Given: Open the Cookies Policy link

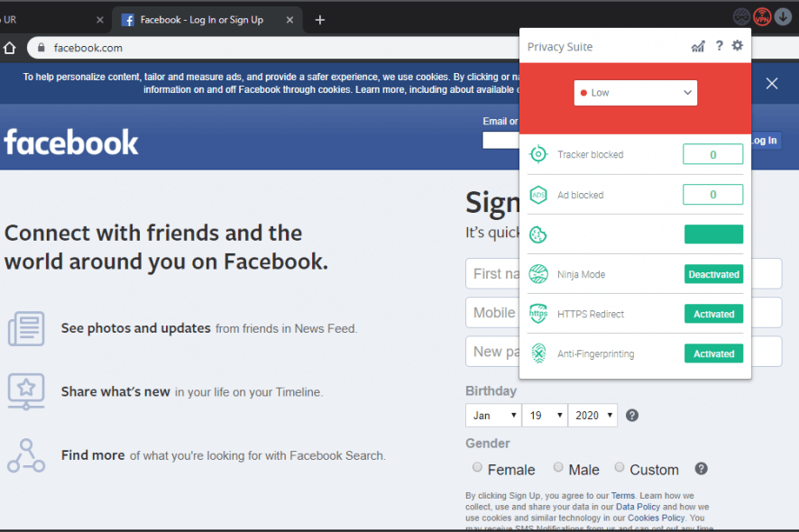Looking at the screenshot, I should [656, 518].
